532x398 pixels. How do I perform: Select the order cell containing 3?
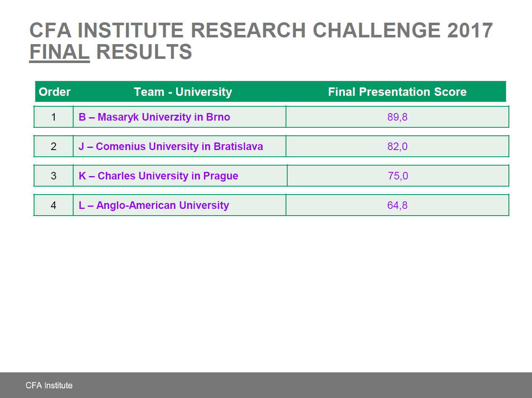point(53,176)
